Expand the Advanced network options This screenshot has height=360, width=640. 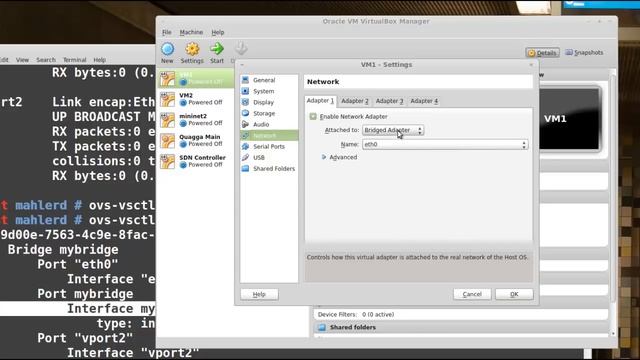coord(340,157)
